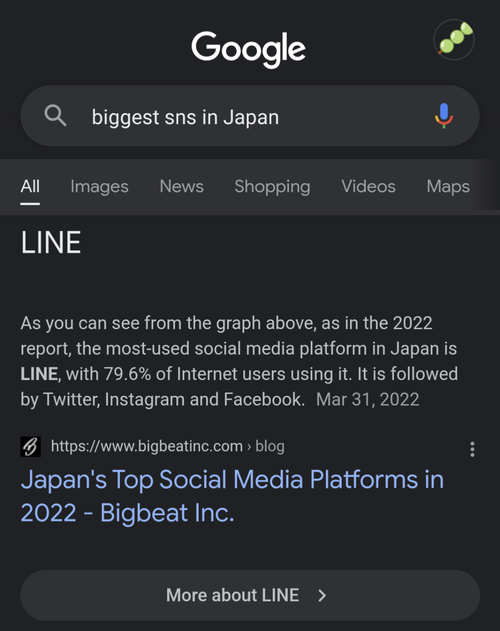Click the search box with 'biggest sns in Japan'
Screen dimensions: 500x631
(x=250, y=116)
